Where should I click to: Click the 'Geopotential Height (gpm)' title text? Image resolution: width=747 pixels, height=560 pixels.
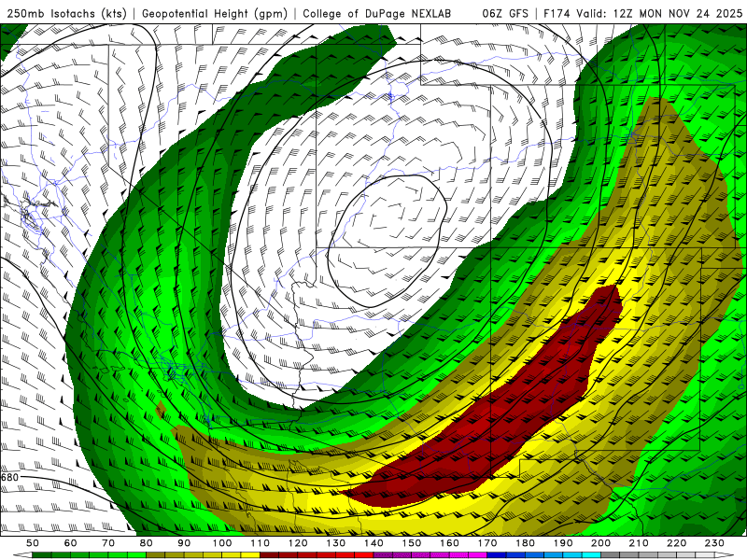tap(215, 13)
